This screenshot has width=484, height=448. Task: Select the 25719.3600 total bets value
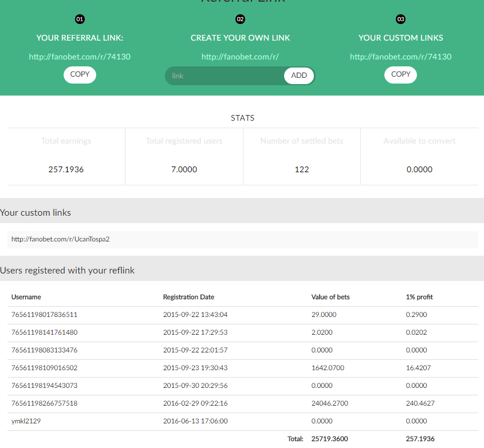(330, 439)
